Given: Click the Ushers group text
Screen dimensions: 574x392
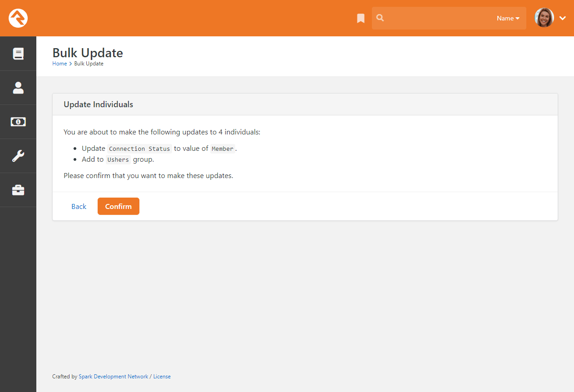Looking at the screenshot, I should pos(118,159).
